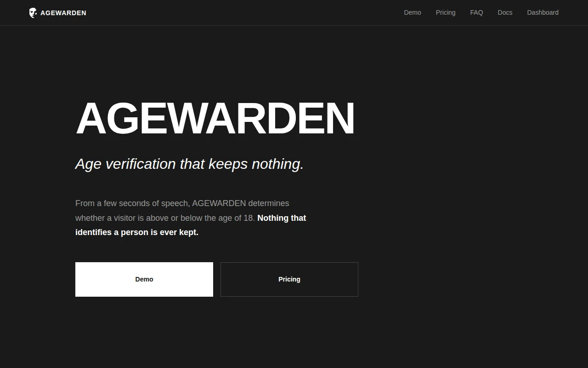The image size is (588, 368).
Task: Click the AGEWARDEN face logo icon
Action: (x=33, y=13)
